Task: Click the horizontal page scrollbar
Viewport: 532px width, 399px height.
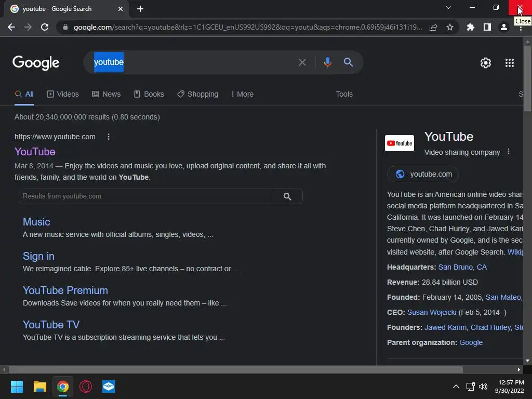Action: point(235,369)
